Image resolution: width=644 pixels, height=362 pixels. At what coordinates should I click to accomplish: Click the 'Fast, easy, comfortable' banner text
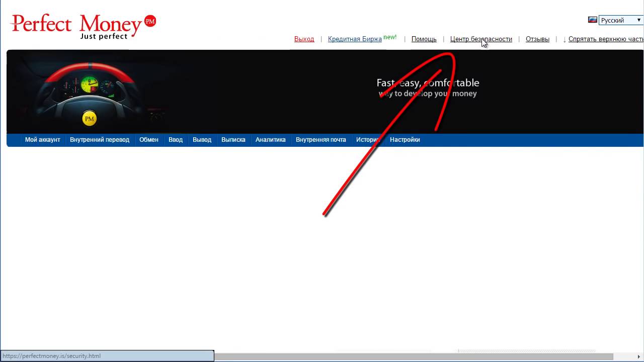[x=428, y=83]
